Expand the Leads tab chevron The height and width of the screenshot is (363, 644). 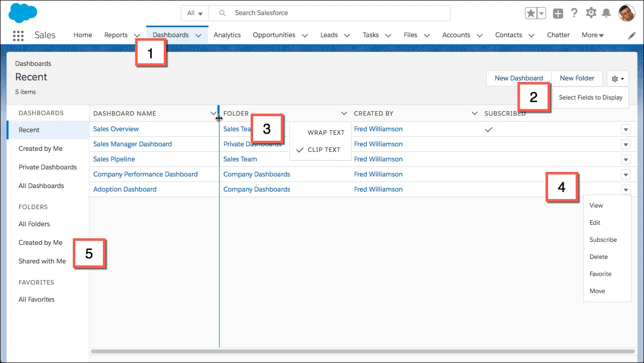pos(347,36)
